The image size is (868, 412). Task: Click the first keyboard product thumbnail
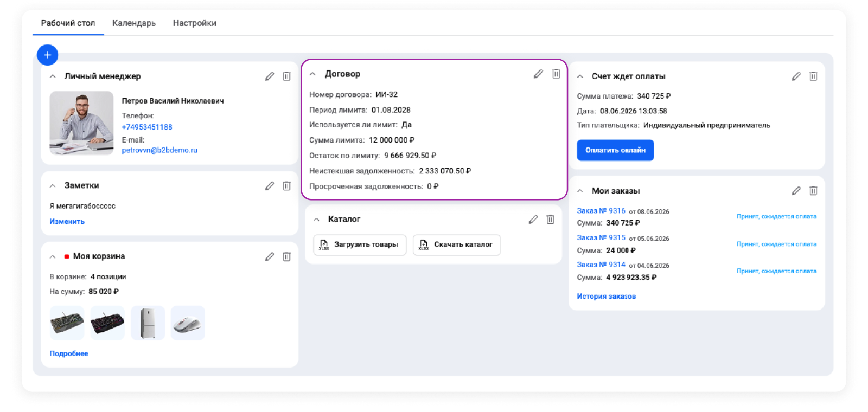pos(67,323)
